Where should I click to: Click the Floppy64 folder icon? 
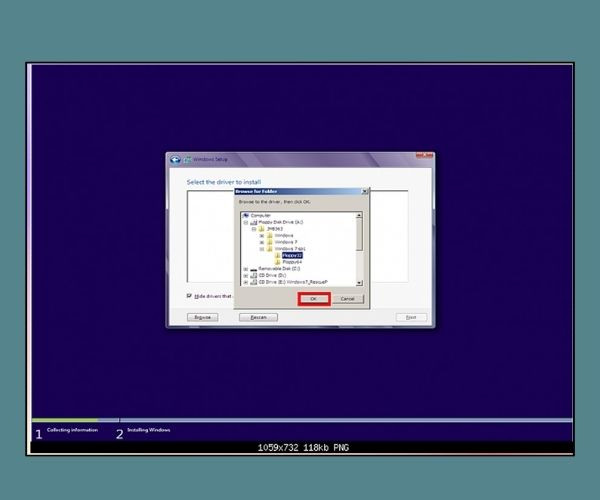pyautogui.click(x=278, y=262)
